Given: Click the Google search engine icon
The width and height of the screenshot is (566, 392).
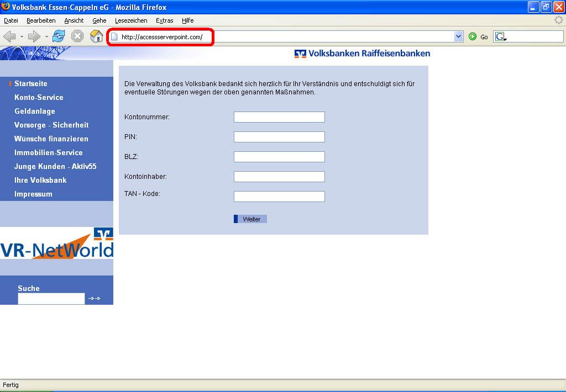Looking at the screenshot, I should [500, 37].
